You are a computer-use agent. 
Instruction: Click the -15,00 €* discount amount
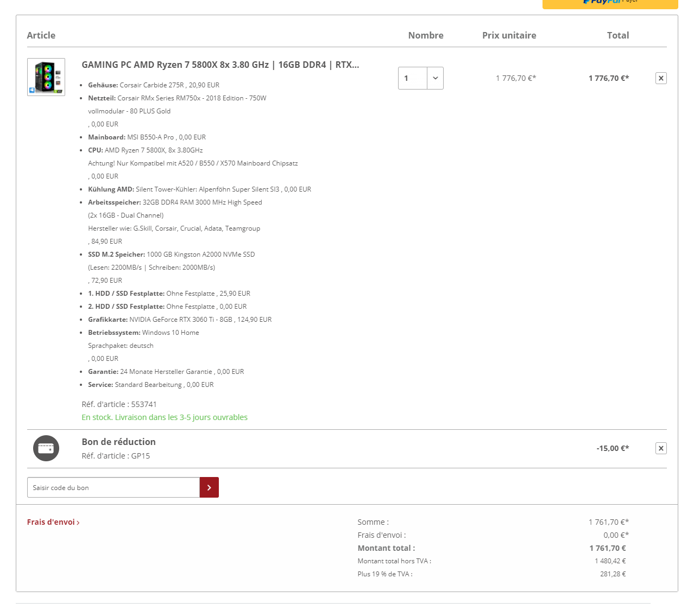[x=613, y=448]
